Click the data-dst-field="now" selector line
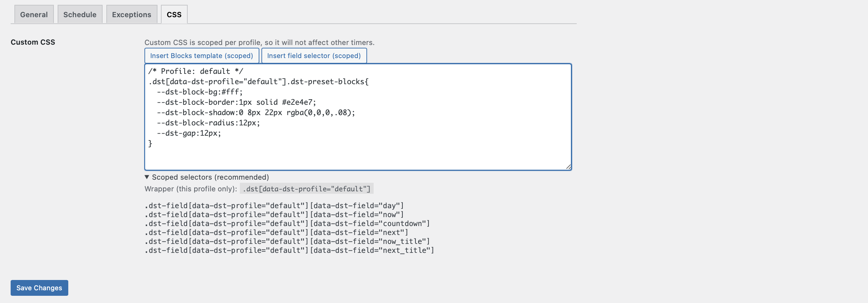The height and width of the screenshot is (303, 868). point(274,214)
